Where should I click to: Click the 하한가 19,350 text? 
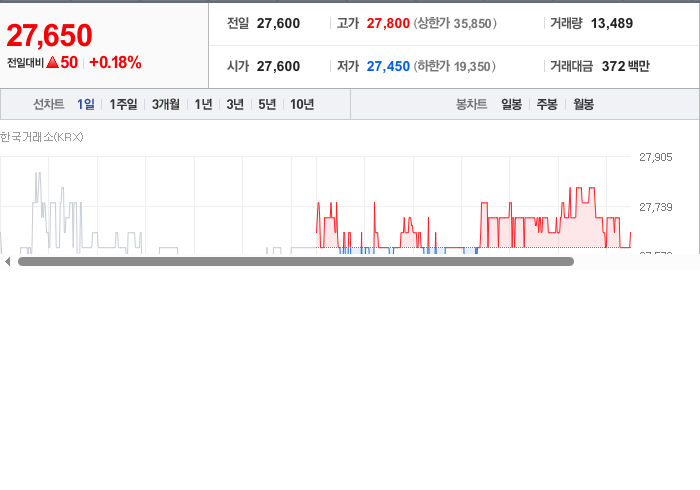[x=454, y=66]
